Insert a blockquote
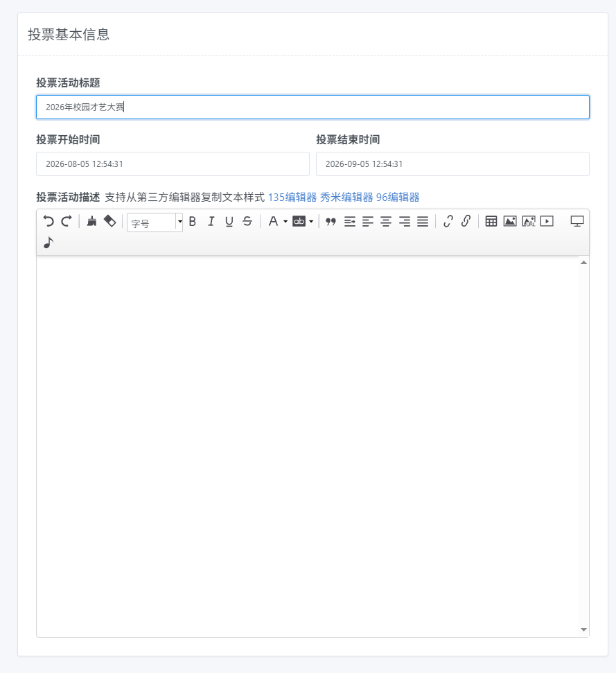This screenshot has width=616, height=673. click(331, 222)
